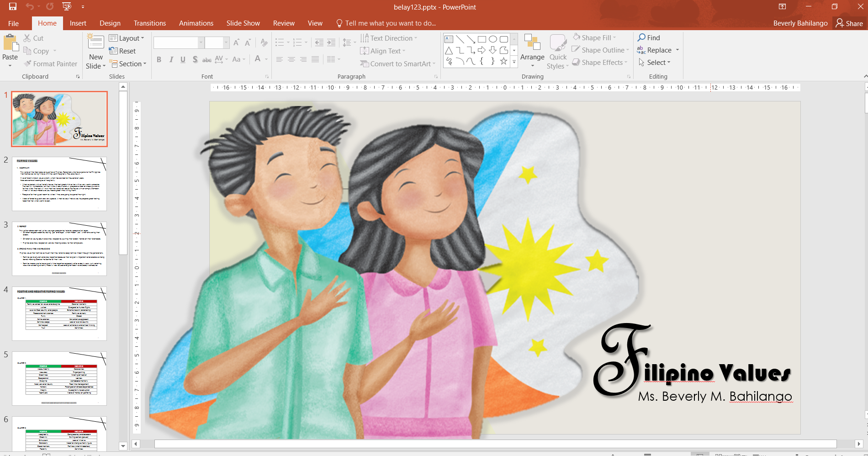Switch to the Transitions tab
The width and height of the screenshot is (868, 456).
coord(150,23)
